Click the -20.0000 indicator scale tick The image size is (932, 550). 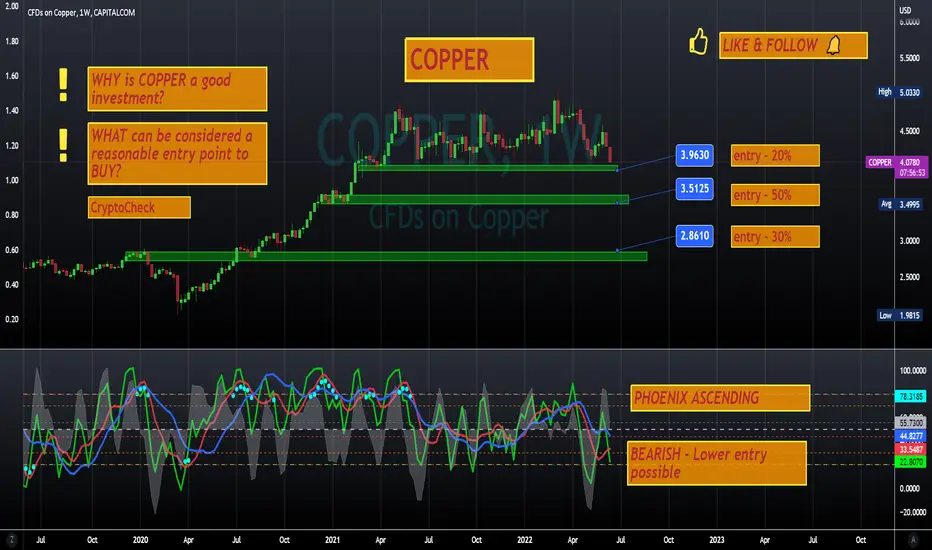coord(912,512)
